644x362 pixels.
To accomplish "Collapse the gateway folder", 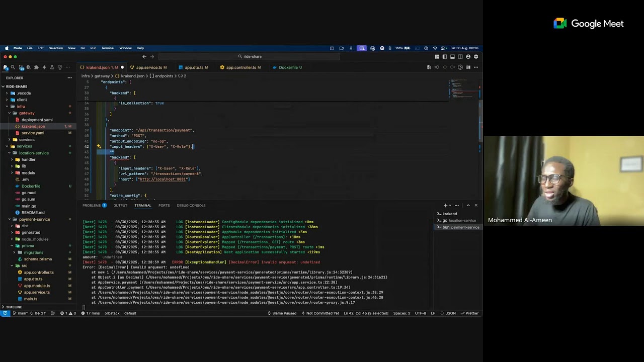I will point(38,113).
